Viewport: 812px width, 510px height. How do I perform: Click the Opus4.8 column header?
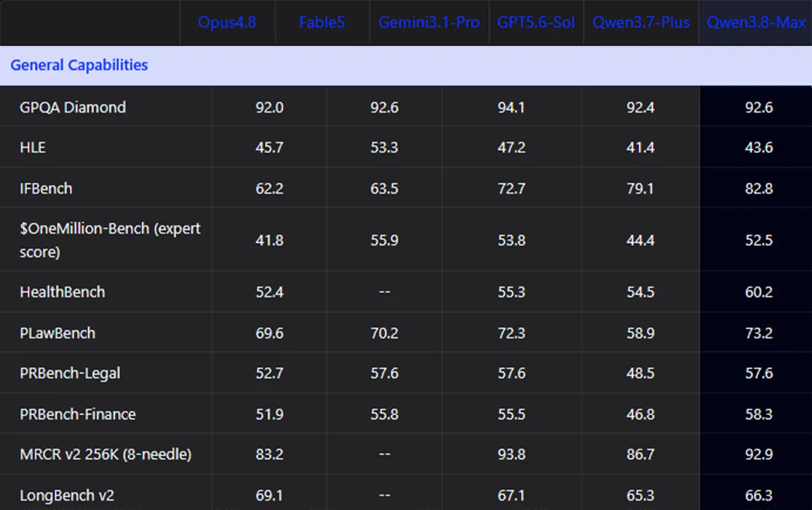pos(228,22)
